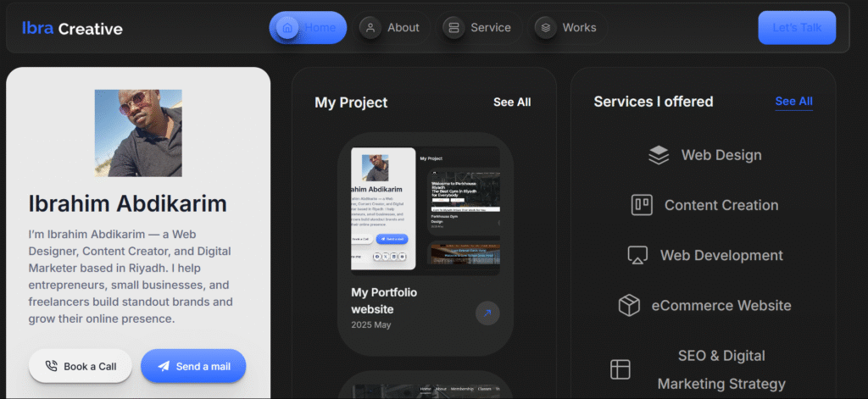Click the eCommerce Website box icon
Image resolution: width=868 pixels, height=399 pixels.
click(629, 306)
